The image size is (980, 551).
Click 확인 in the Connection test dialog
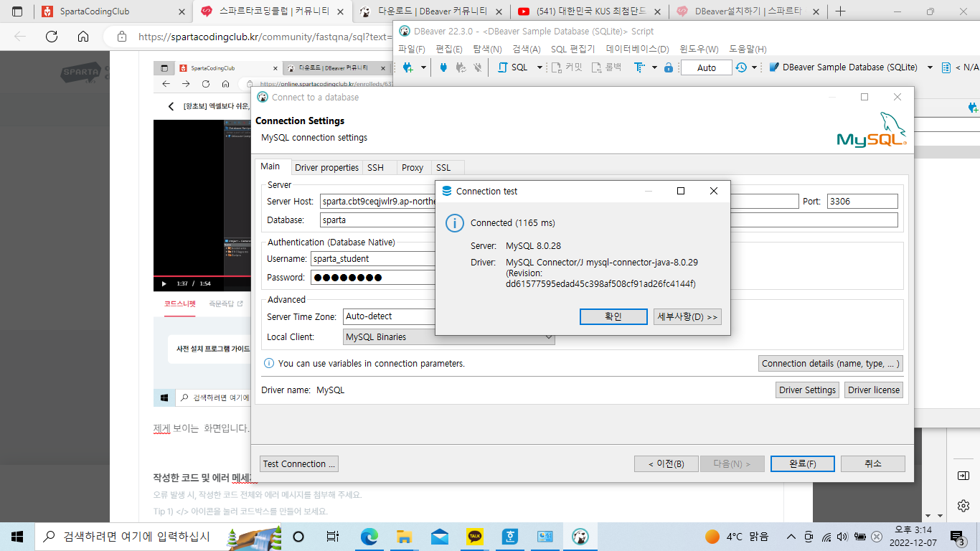click(613, 317)
